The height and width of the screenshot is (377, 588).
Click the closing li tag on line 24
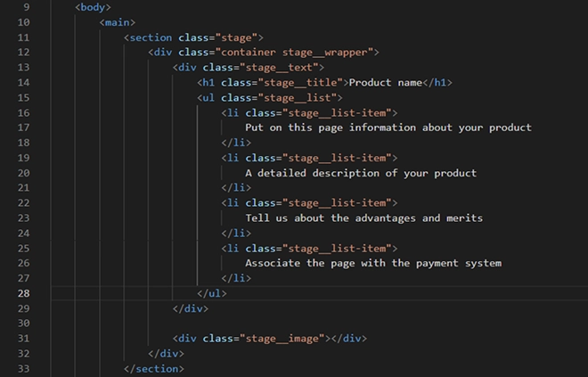[x=236, y=234]
